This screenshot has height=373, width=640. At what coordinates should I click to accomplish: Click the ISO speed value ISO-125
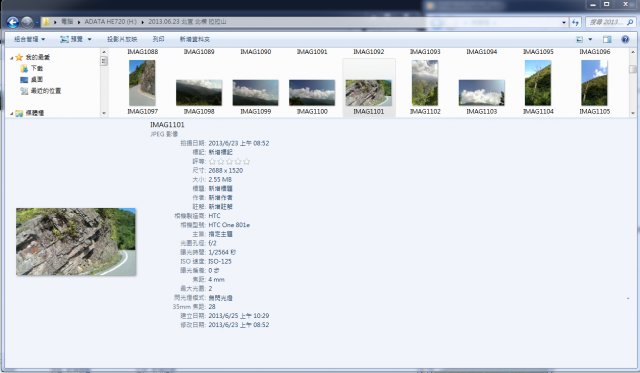tap(220, 262)
